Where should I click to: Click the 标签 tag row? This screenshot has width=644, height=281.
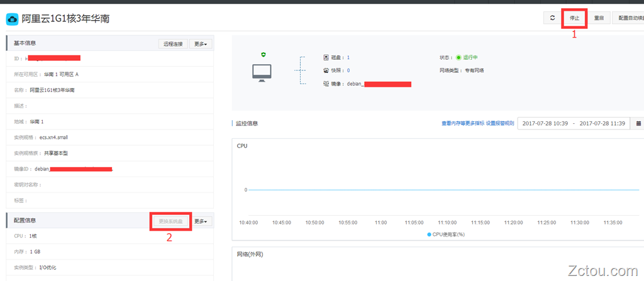(109, 201)
